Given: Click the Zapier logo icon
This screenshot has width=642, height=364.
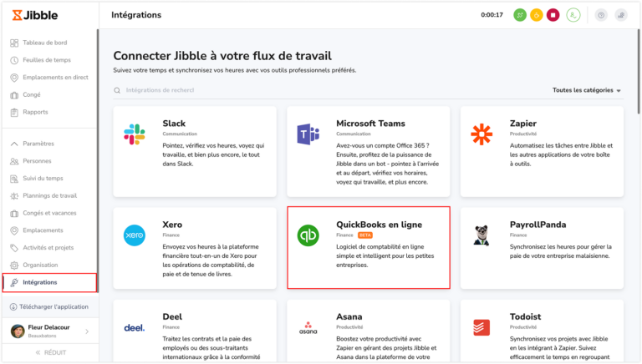Looking at the screenshot, I should pyautogui.click(x=481, y=134).
